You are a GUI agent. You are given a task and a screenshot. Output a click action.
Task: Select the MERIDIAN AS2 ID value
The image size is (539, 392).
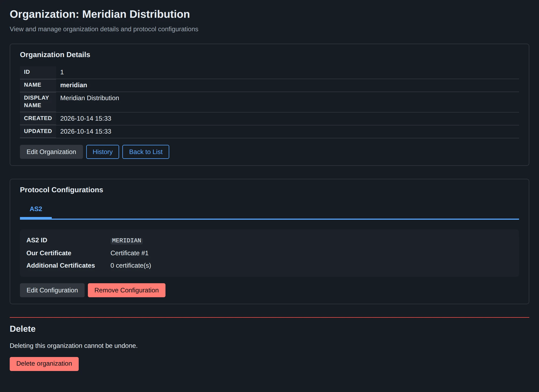coord(127,240)
